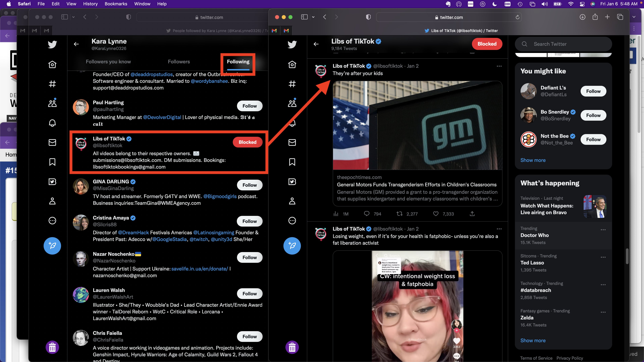Open three-dot menu on They're after your kids tweet

click(x=499, y=66)
